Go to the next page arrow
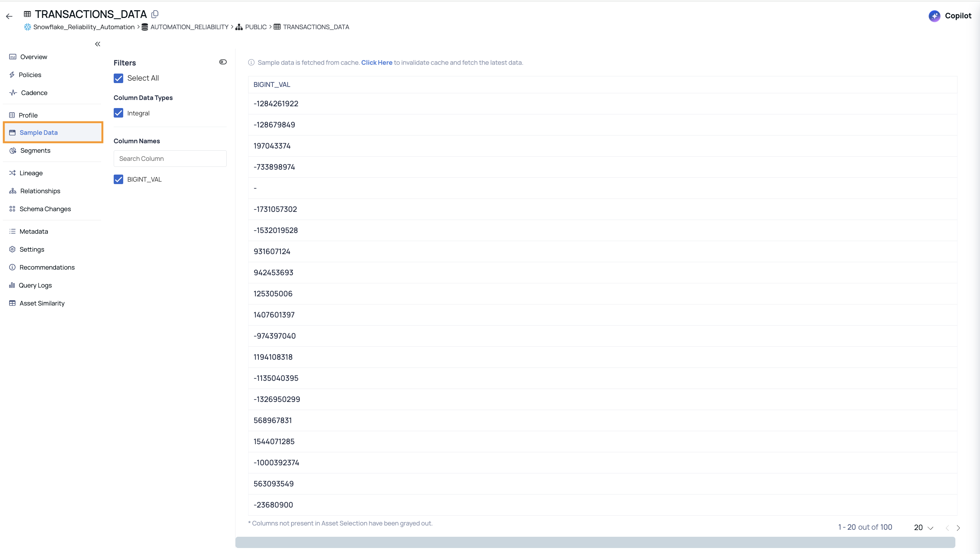Screen dimensions: 980x554 click(x=958, y=528)
